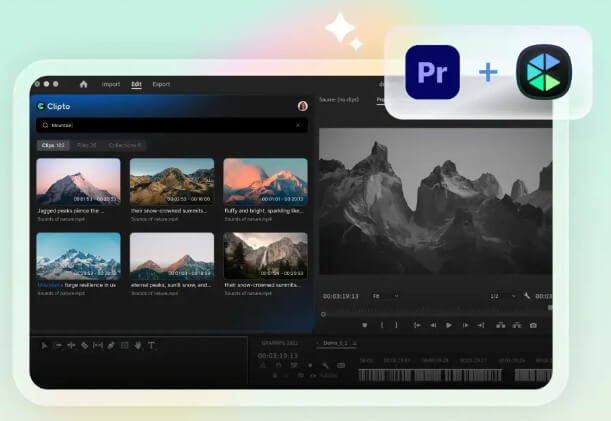Click the 'Source: (no clips)' panel tab
The height and width of the screenshot is (421, 611).
click(339, 100)
